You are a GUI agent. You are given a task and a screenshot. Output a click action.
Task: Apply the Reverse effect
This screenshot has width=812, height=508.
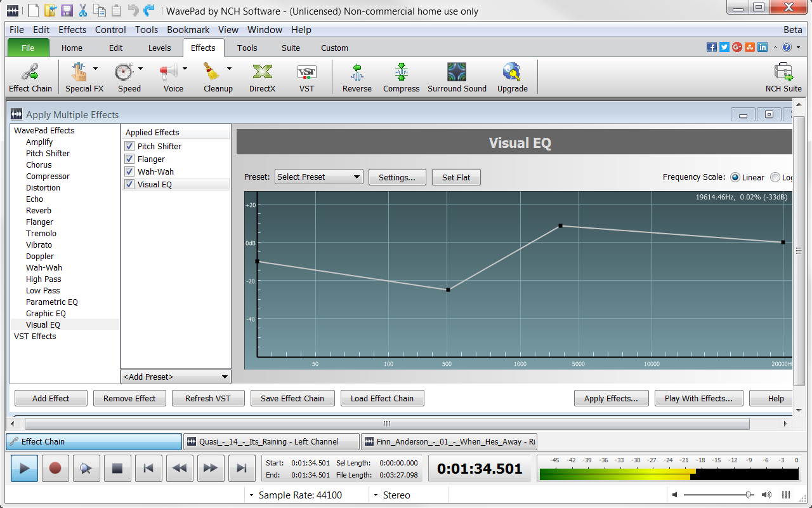click(357, 76)
